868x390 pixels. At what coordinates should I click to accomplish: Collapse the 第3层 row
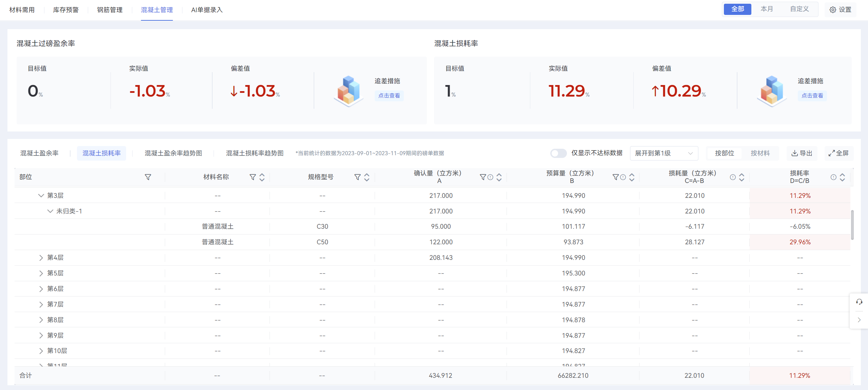[x=41, y=196]
